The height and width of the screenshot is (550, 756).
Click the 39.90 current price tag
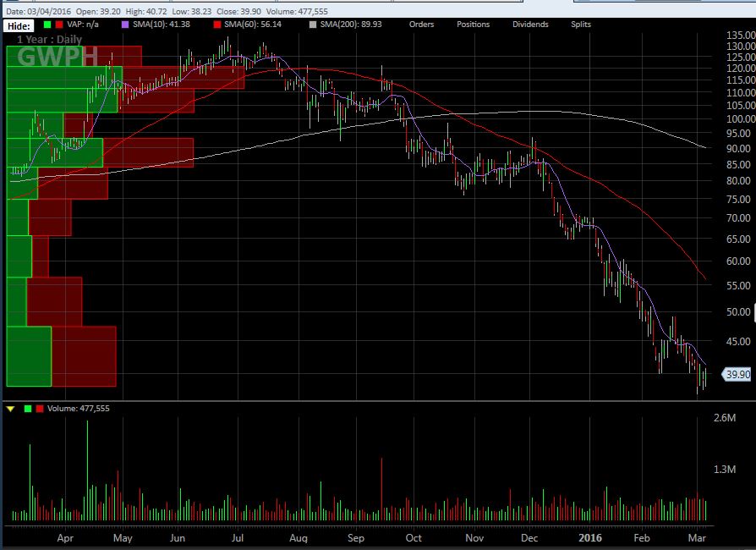point(737,374)
